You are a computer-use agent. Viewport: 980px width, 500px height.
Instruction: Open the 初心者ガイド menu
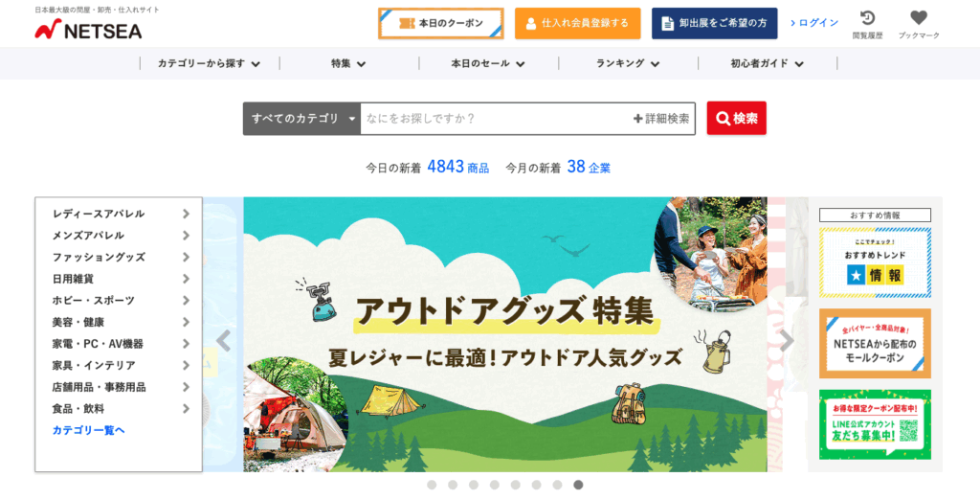(767, 63)
